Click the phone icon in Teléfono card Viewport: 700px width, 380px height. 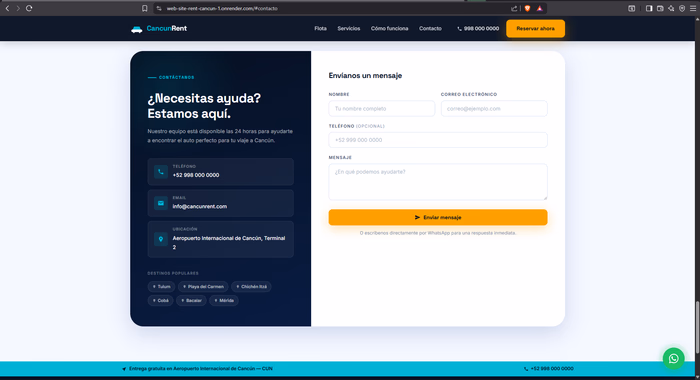point(161,171)
